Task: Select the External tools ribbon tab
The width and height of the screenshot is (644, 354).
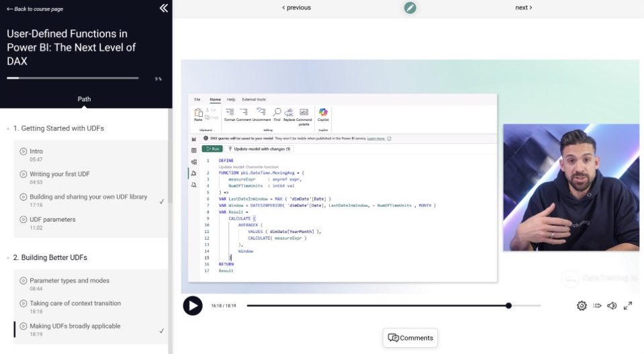Action: [254, 99]
